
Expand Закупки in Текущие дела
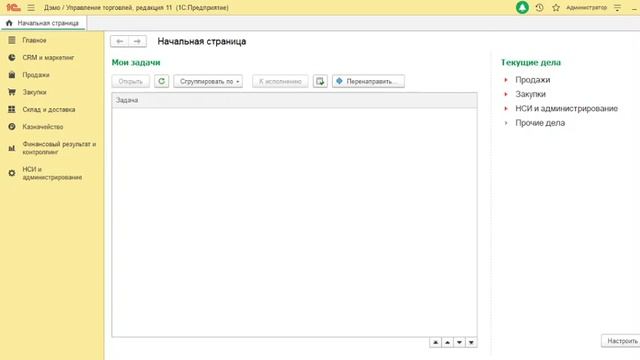click(506, 94)
